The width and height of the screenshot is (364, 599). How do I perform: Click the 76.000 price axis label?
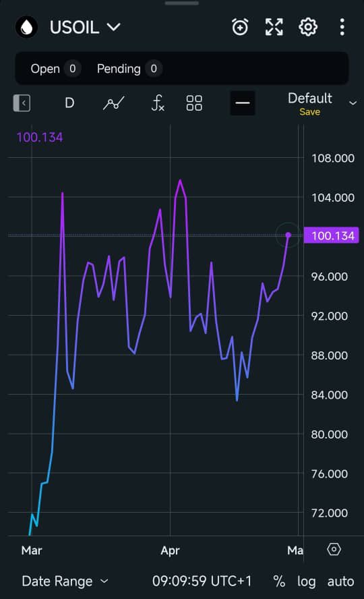(x=329, y=474)
